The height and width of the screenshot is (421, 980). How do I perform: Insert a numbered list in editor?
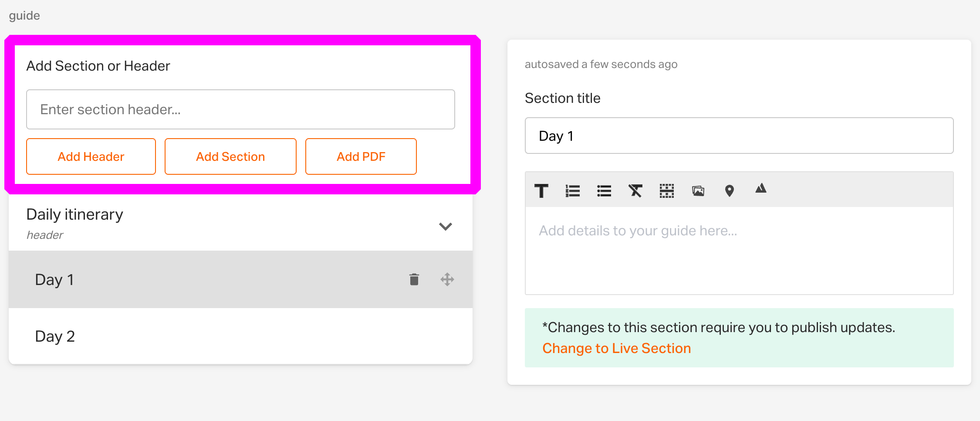[573, 191]
